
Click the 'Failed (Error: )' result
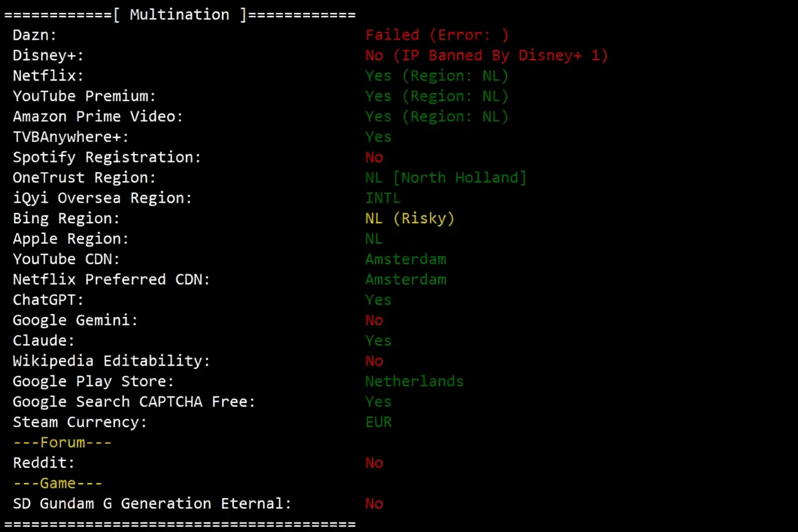[437, 35]
